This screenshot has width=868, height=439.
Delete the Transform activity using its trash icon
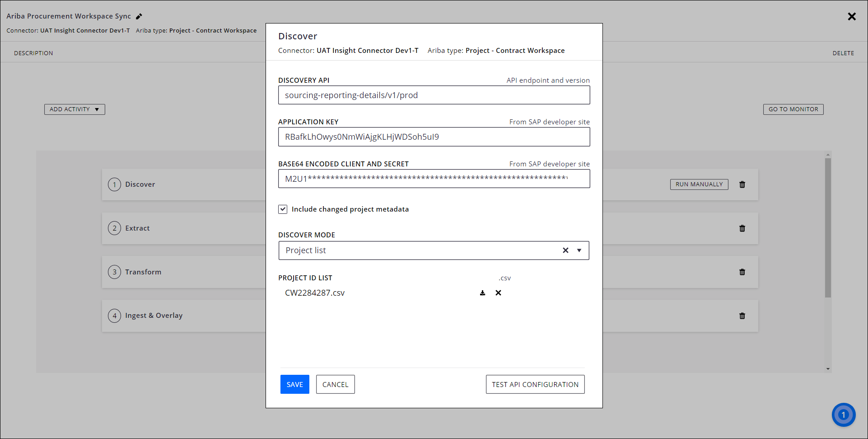tap(742, 272)
